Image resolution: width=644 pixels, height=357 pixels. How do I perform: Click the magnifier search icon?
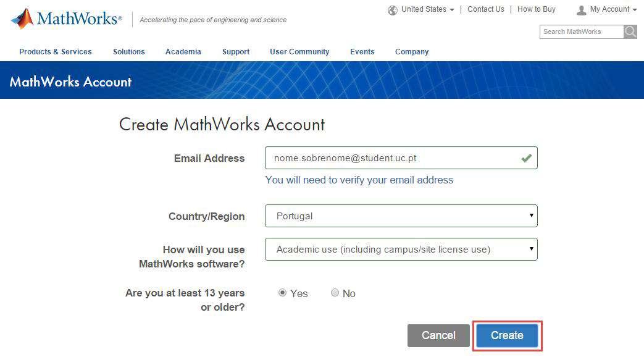[x=630, y=31]
